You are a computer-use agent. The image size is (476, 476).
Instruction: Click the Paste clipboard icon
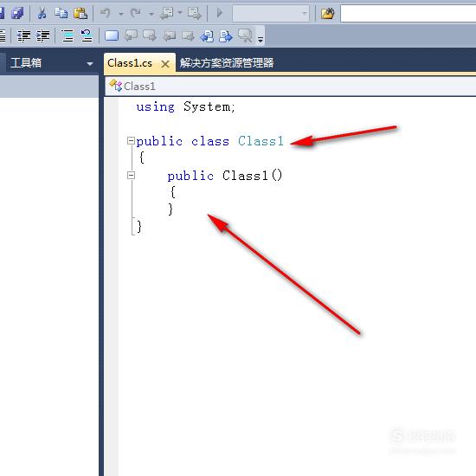[x=80, y=13]
